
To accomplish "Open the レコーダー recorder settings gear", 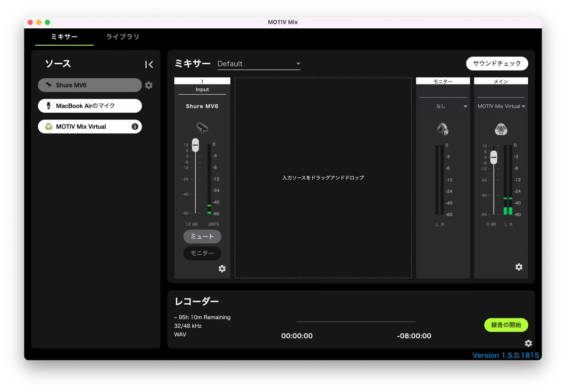I will tap(528, 343).
